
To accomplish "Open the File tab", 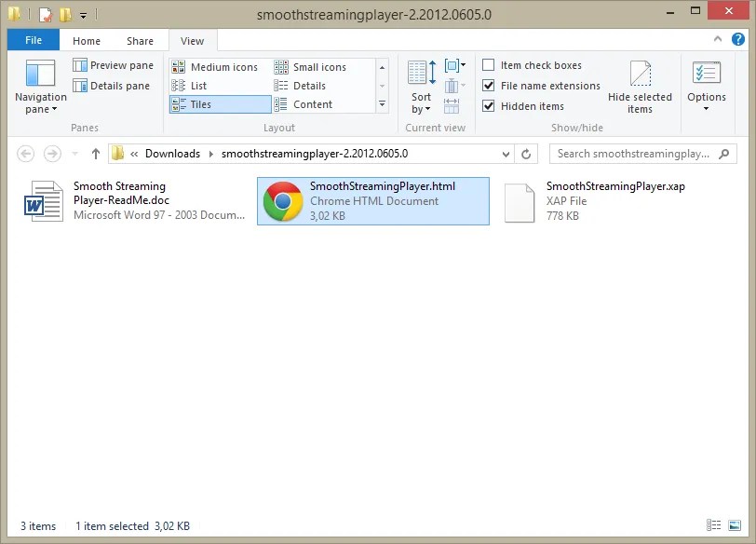I will (34, 40).
